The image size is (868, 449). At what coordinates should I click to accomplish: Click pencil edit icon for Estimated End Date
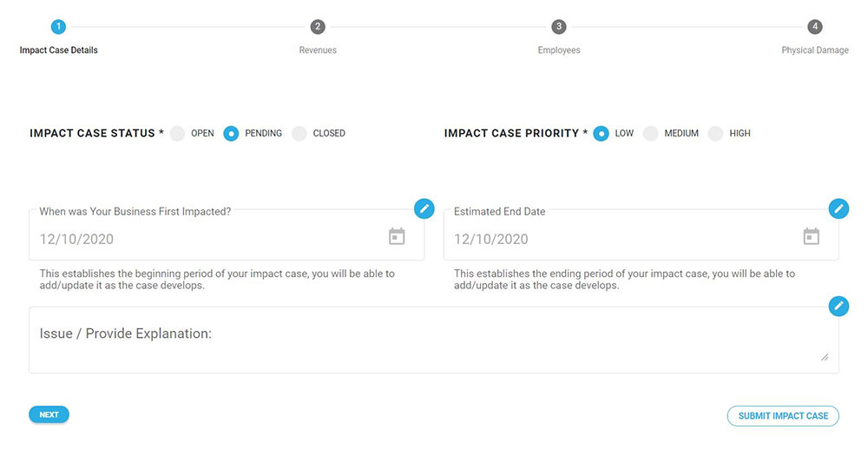pyautogui.click(x=838, y=208)
